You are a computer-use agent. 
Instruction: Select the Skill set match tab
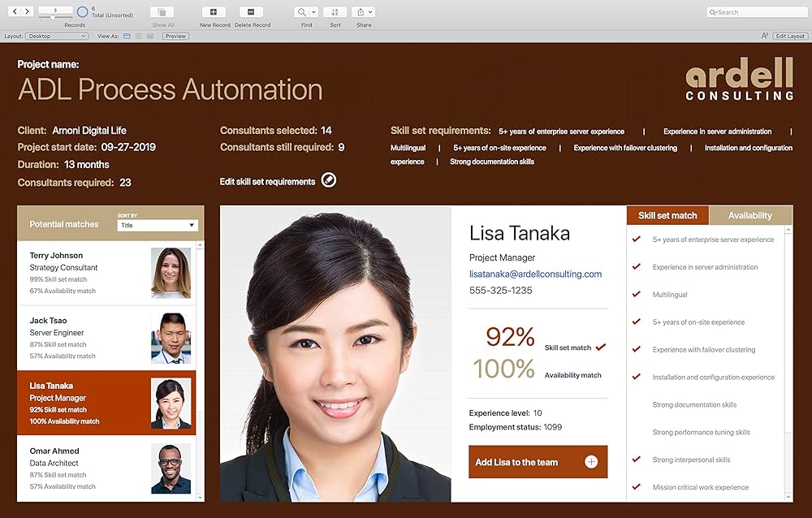click(x=667, y=215)
